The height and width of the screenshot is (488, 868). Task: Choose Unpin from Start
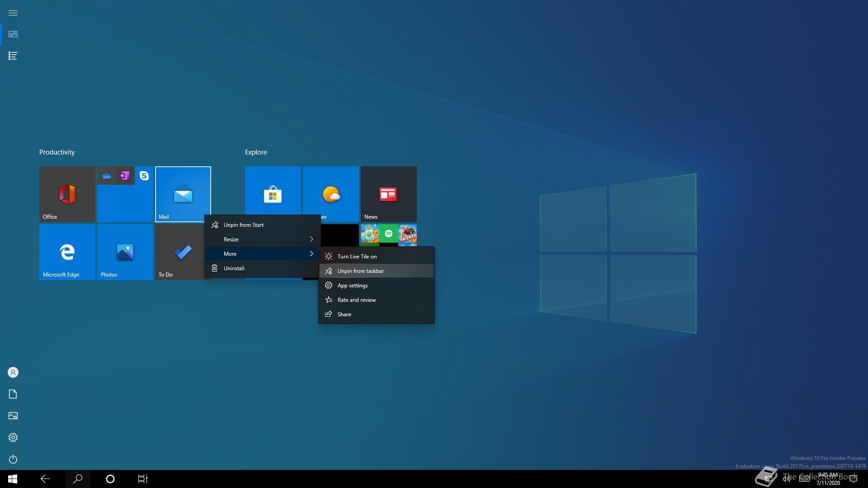coord(263,225)
